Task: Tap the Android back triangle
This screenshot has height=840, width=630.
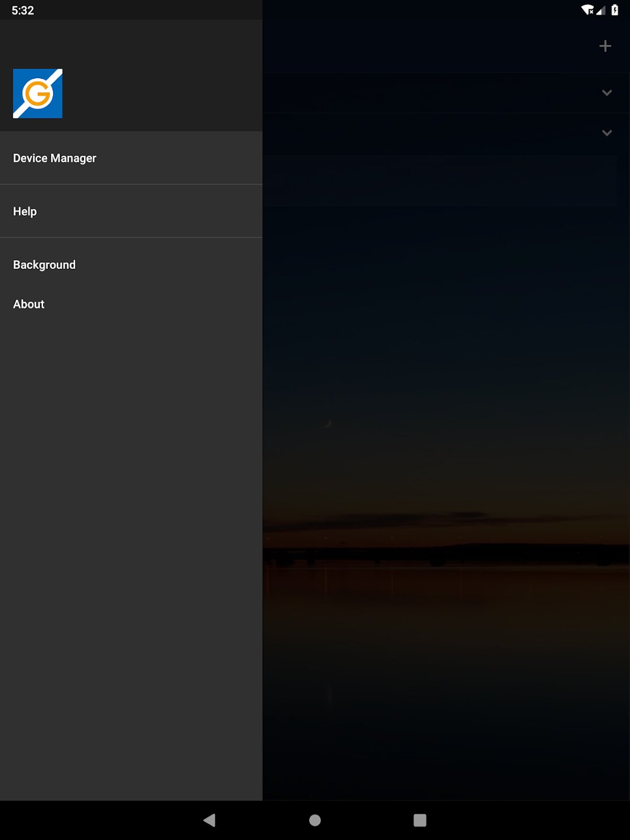Action: (x=209, y=820)
